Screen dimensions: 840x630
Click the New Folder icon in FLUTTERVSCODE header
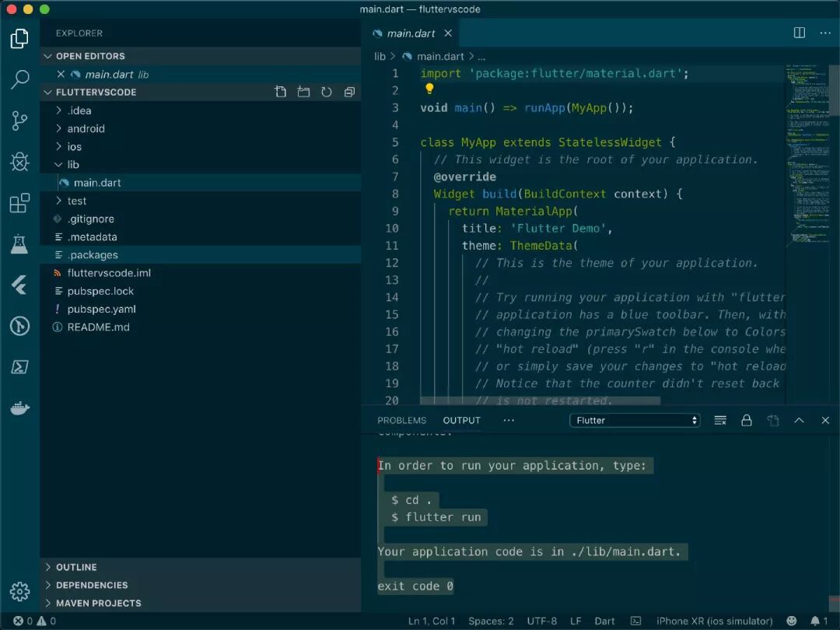tap(303, 92)
